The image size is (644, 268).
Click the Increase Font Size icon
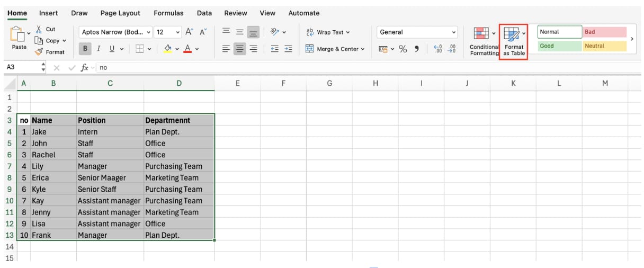(189, 32)
